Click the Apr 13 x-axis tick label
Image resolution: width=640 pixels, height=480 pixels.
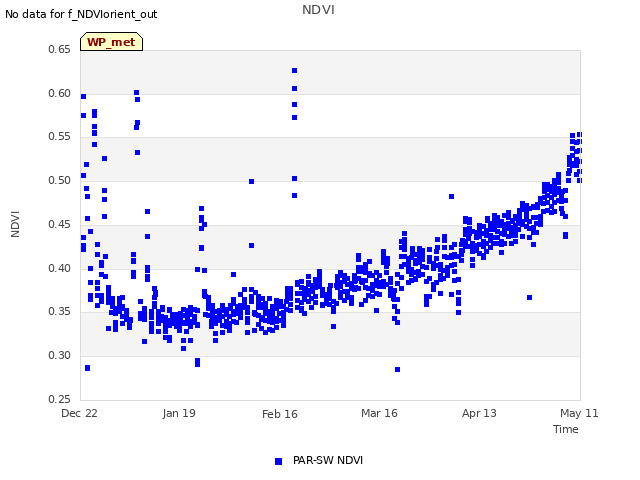coord(479,413)
